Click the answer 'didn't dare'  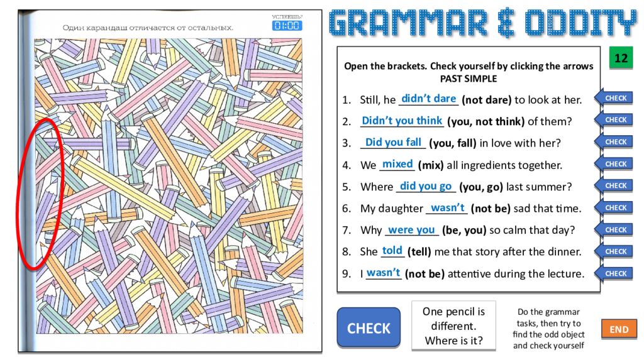coord(428,99)
